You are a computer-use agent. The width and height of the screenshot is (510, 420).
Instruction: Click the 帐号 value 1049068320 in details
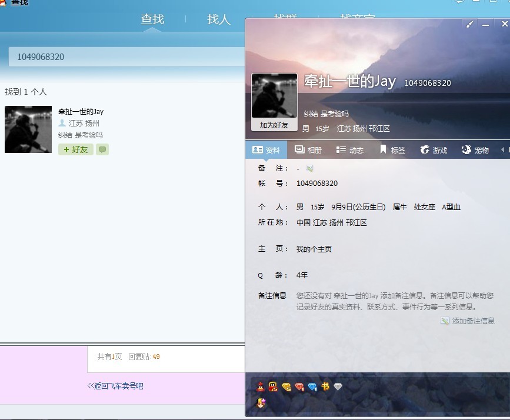[317, 183]
